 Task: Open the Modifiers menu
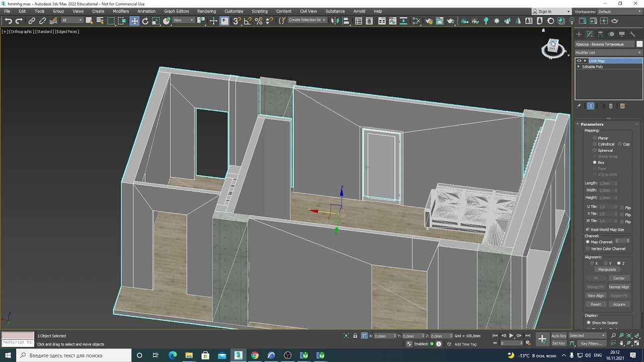click(x=121, y=11)
